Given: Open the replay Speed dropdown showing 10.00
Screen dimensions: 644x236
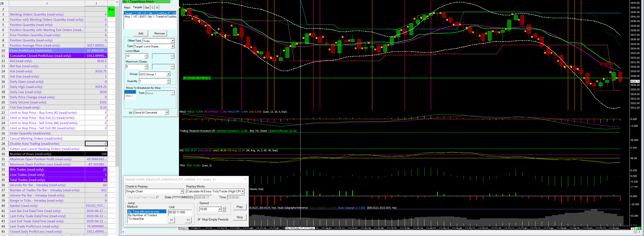Looking at the screenshot, I should pos(210,209).
